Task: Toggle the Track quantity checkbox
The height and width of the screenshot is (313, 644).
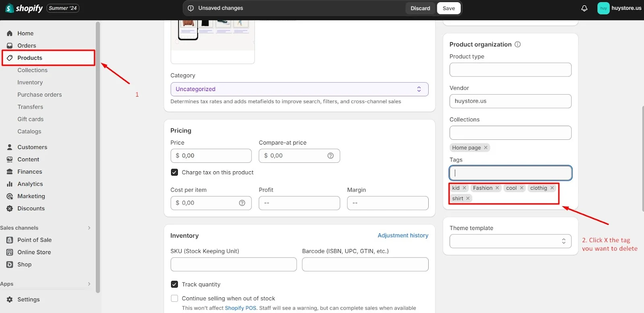Action: (174, 284)
